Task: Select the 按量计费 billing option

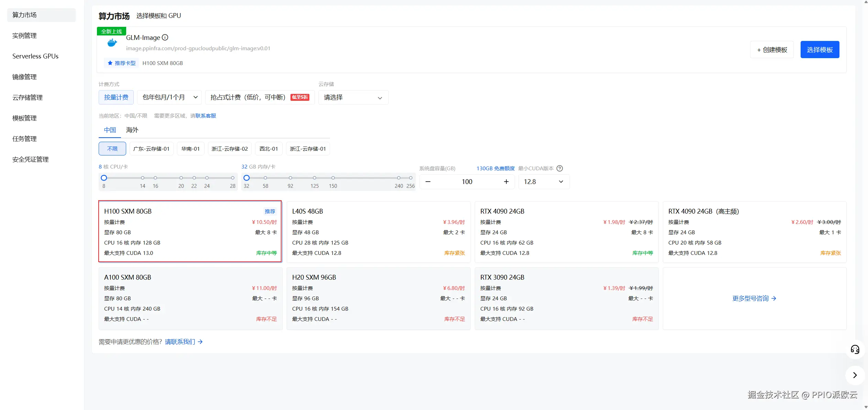Action: [116, 97]
